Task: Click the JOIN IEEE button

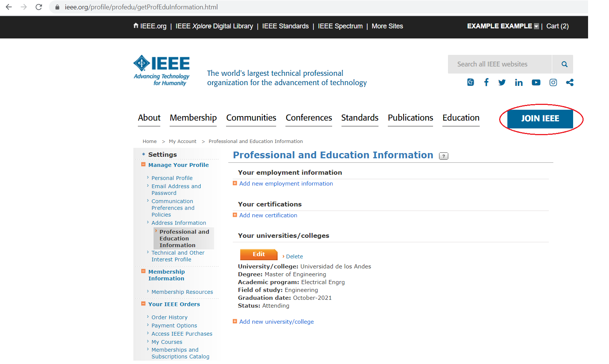Action: pos(540,119)
